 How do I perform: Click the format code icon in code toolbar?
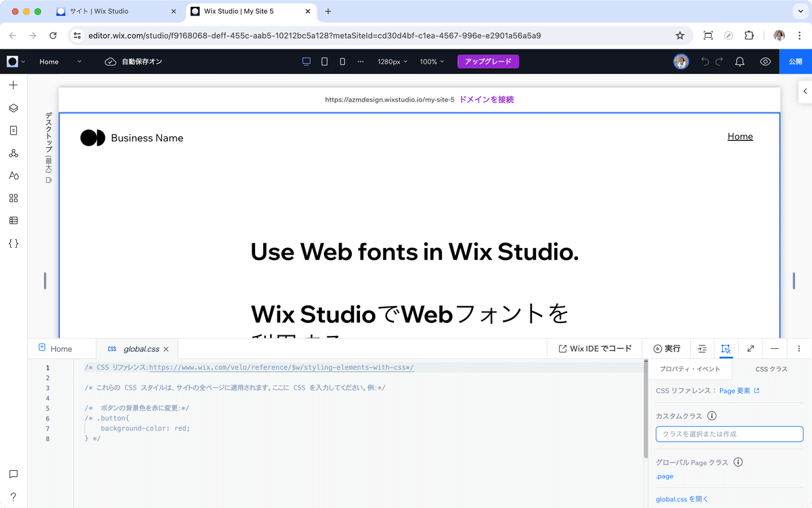[x=702, y=349]
